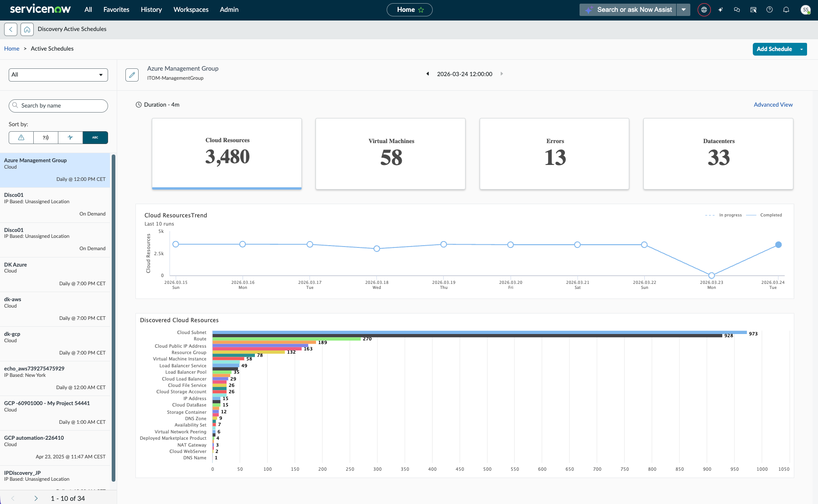Image resolution: width=818 pixels, height=504 pixels.
Task: Select the DK Azure schedule
Action: pos(55,274)
